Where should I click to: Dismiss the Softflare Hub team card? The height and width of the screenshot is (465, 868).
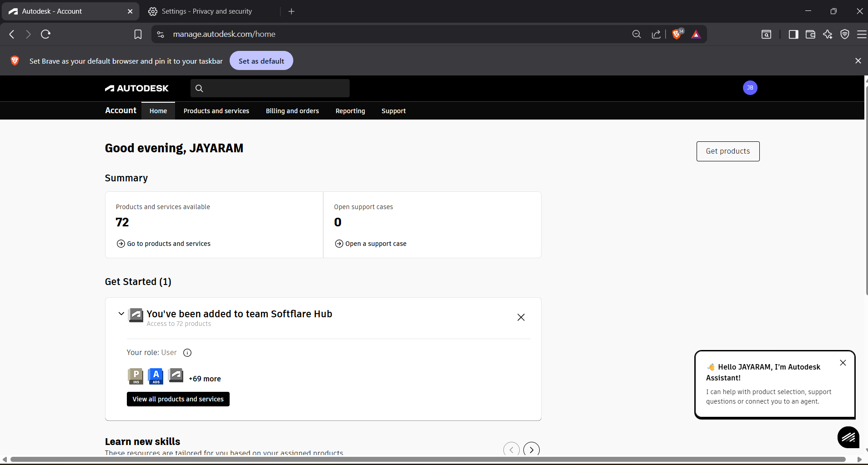point(521,317)
